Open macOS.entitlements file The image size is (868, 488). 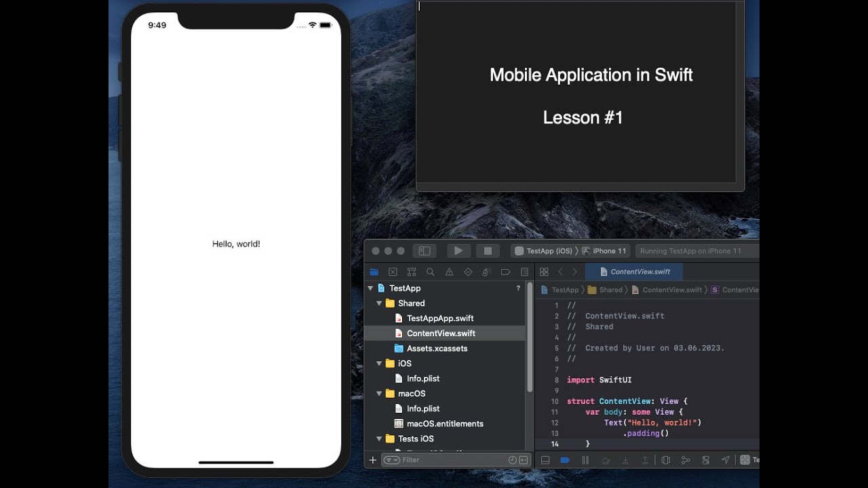(x=445, y=424)
